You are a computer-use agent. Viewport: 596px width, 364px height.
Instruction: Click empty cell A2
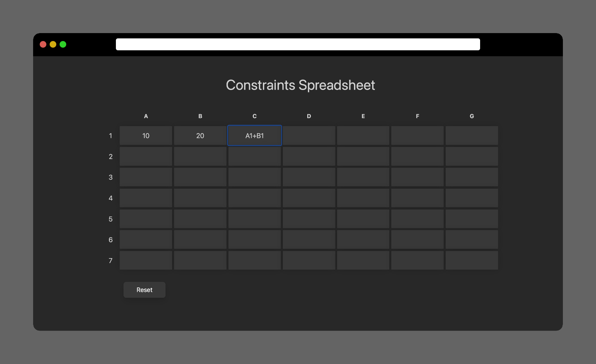click(146, 157)
